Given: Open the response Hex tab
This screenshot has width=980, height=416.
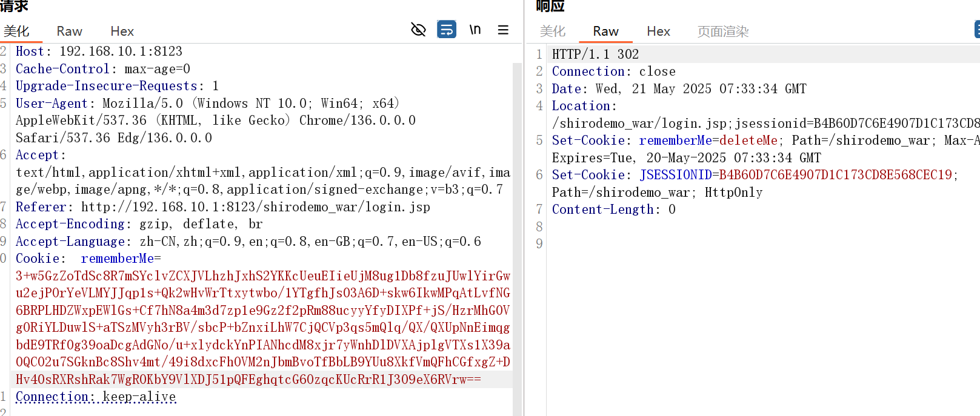Looking at the screenshot, I should click(658, 31).
